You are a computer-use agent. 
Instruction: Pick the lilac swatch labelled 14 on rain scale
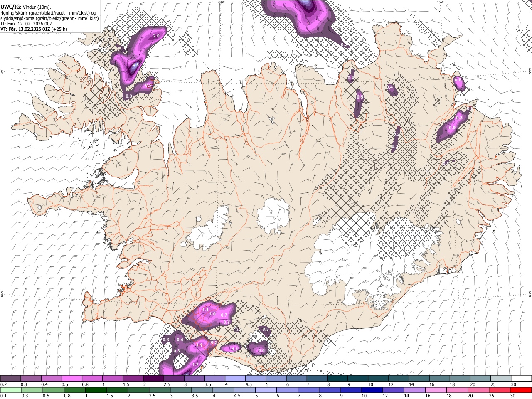[414, 390]
